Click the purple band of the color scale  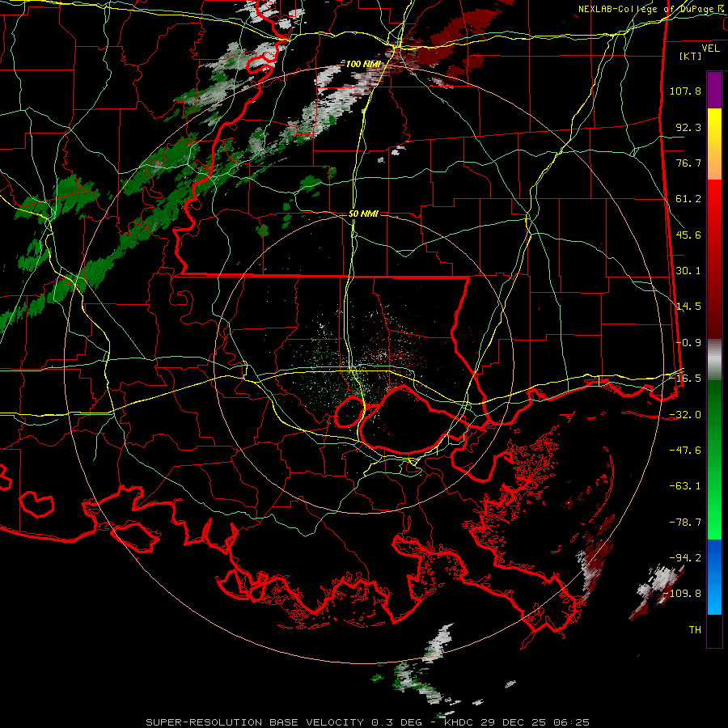714,90
